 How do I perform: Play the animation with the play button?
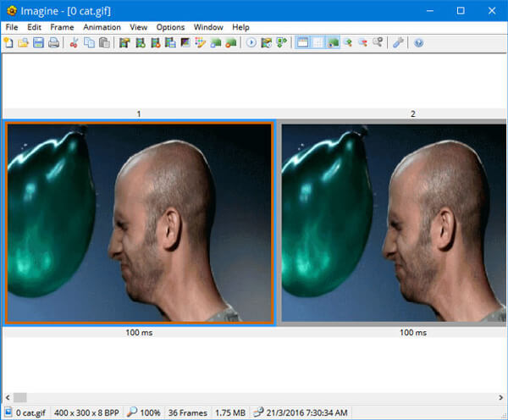(x=251, y=42)
